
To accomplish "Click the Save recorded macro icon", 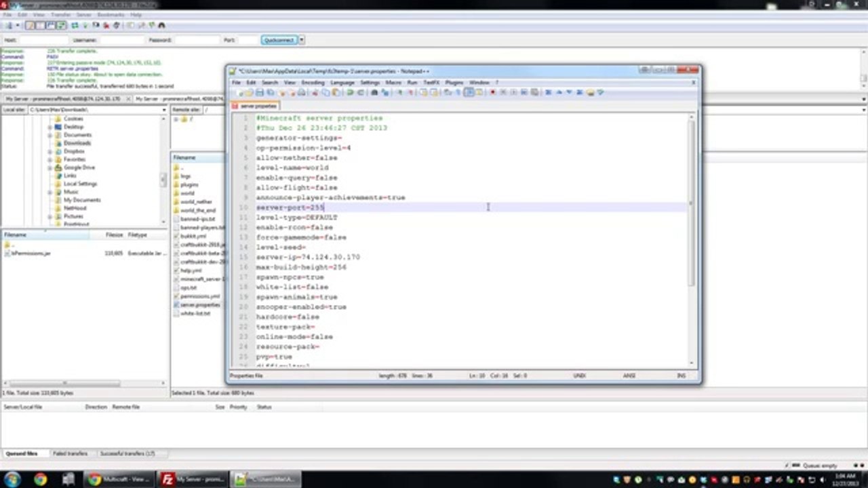I will 534,92.
